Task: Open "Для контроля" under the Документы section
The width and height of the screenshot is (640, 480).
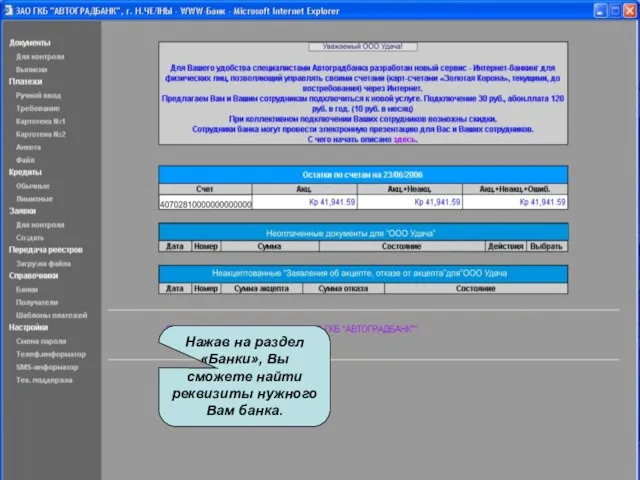Action: point(40,57)
